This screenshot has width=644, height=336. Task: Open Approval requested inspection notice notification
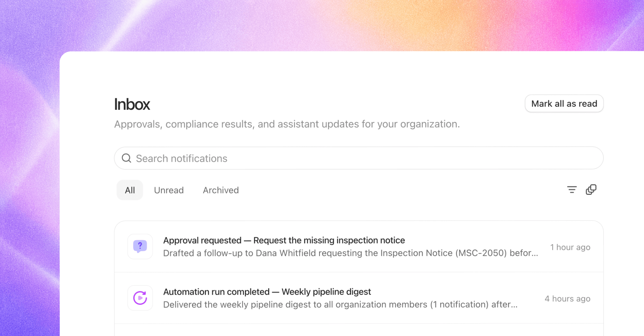pos(359,247)
